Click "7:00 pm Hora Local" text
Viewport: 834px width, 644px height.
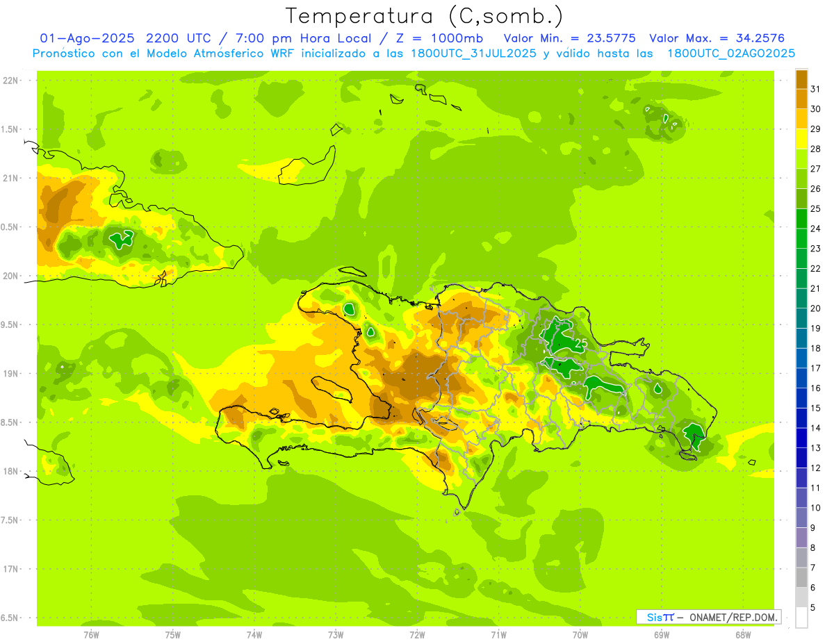[303, 38]
